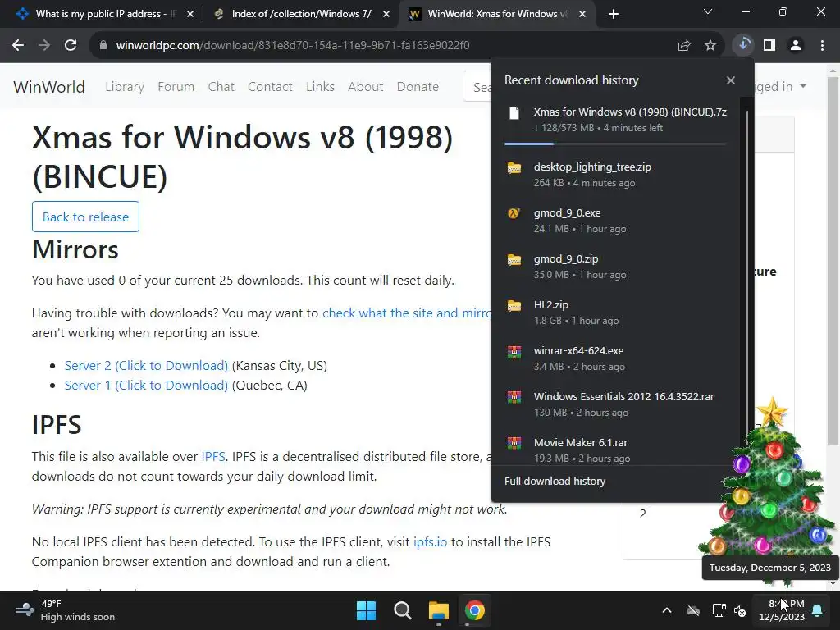
Task: Click the address bar URL
Action: [293, 46]
